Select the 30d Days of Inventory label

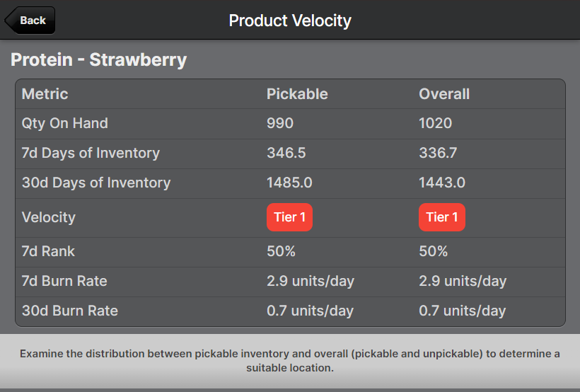coord(96,183)
